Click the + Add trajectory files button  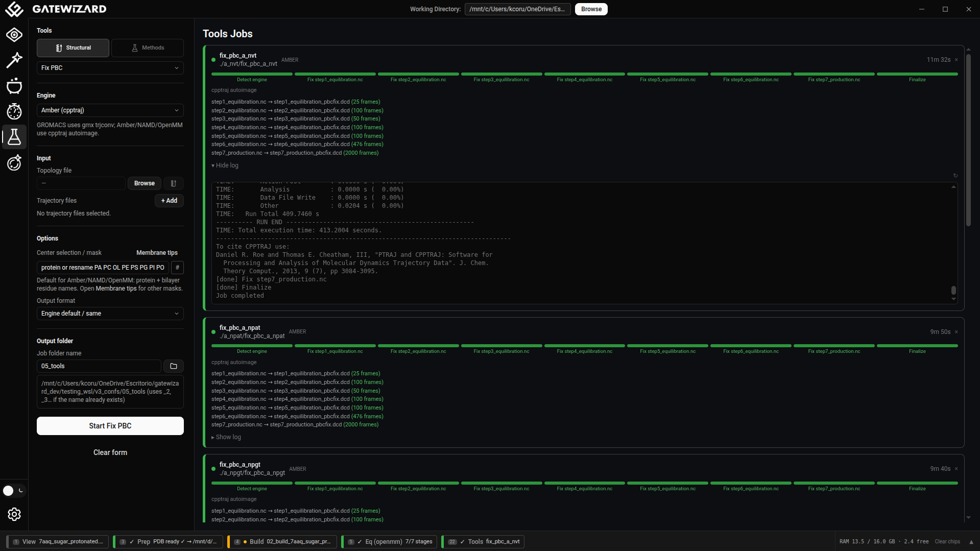tap(169, 201)
